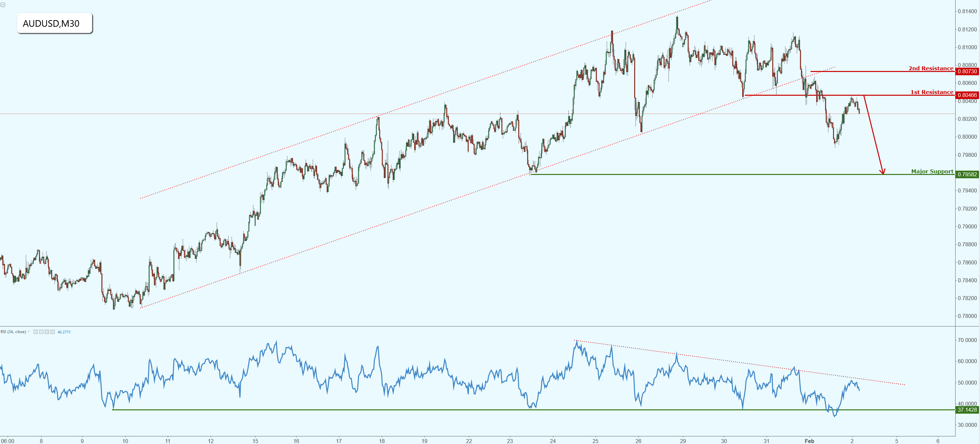The image size is (980, 444).
Task: Select the 1st Resistance label
Action: (932, 92)
